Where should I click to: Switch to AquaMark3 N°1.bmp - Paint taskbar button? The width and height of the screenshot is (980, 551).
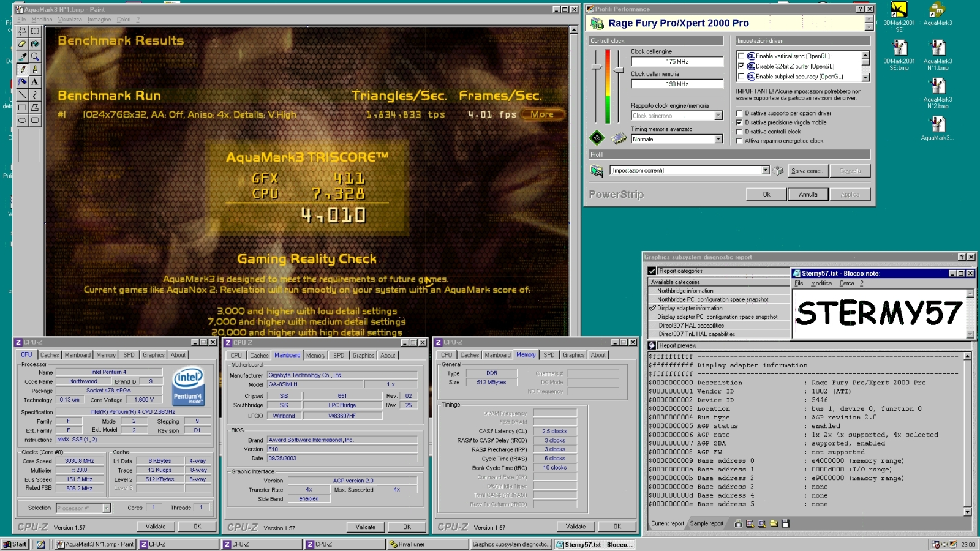(95, 544)
